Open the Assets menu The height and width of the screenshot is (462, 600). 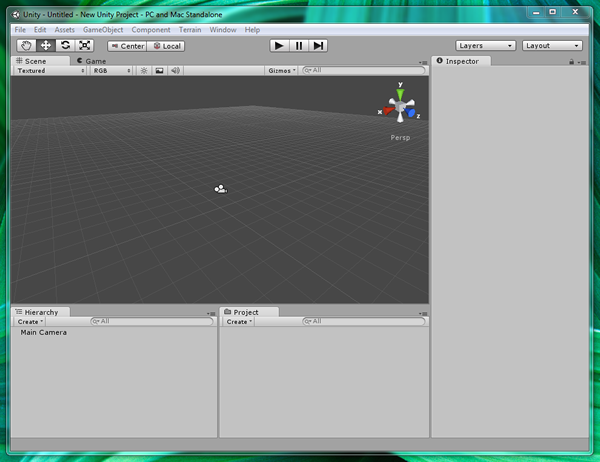click(x=64, y=30)
